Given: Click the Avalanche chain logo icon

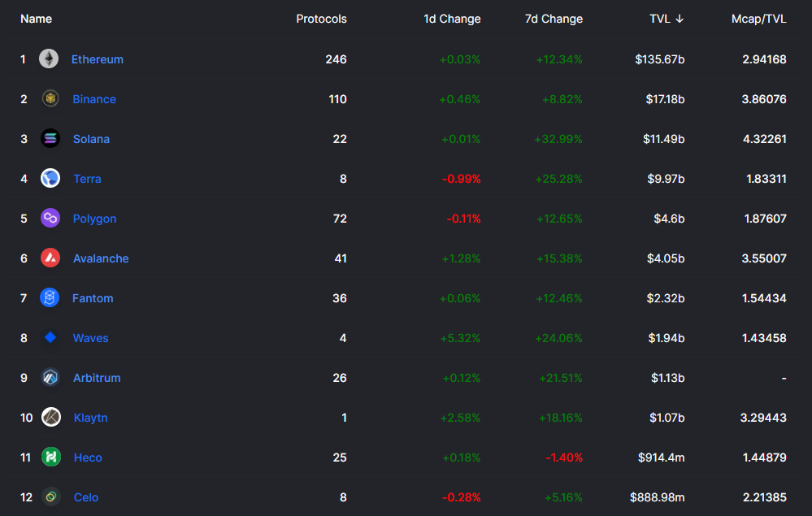Looking at the screenshot, I should [x=50, y=258].
